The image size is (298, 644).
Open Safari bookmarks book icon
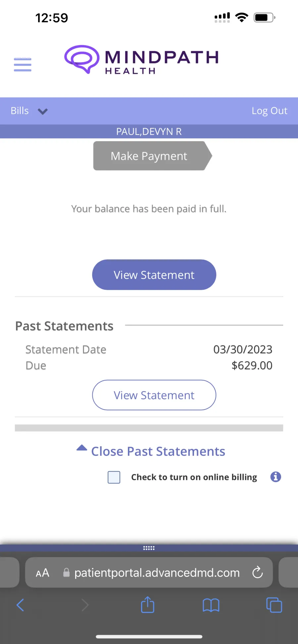pyautogui.click(x=211, y=605)
